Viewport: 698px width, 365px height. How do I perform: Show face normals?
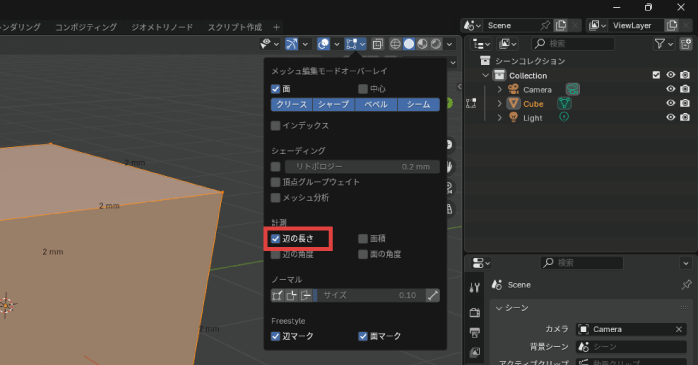306,295
